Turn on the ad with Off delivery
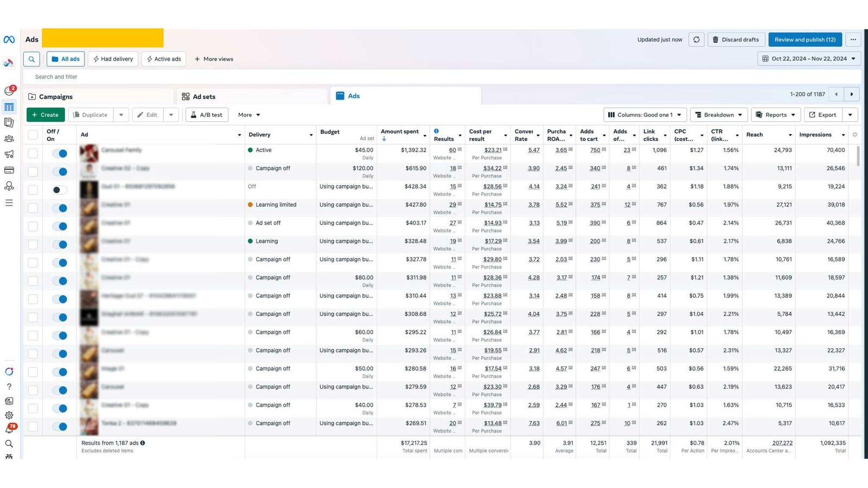This screenshot has height=488, width=868. pyautogui.click(x=60, y=190)
